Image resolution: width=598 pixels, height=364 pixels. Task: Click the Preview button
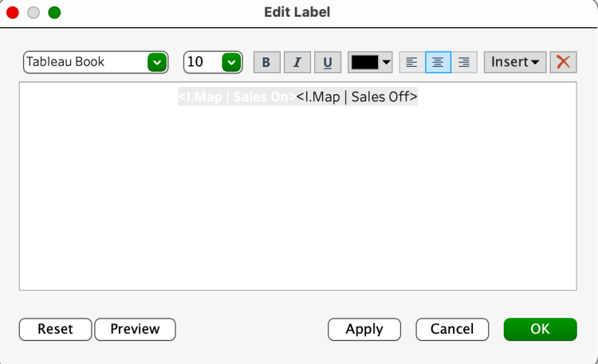tap(135, 329)
